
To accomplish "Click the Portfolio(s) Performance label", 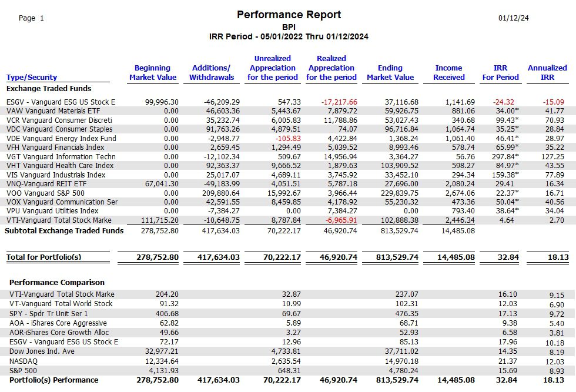I will (x=53, y=380).
